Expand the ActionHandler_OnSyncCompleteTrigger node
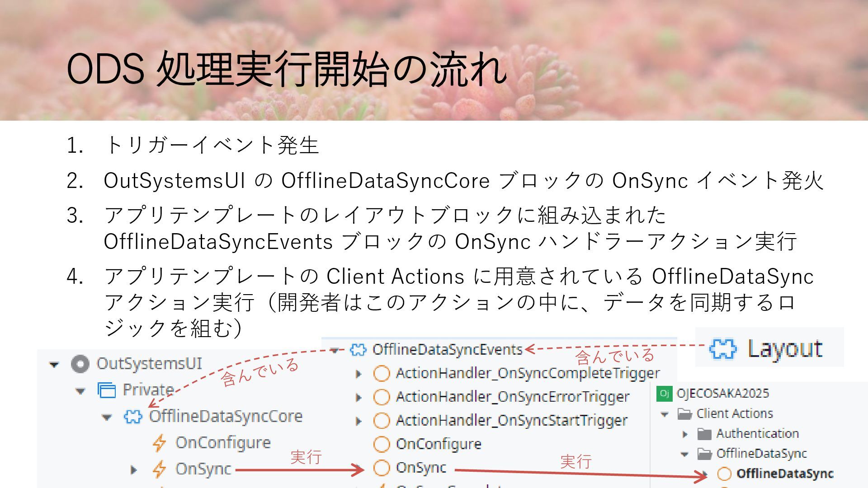Screen dimensions: 868x488 (x=359, y=374)
